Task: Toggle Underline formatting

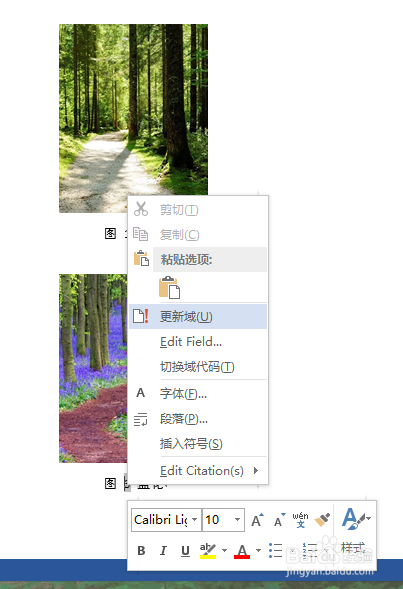Action: click(x=185, y=550)
